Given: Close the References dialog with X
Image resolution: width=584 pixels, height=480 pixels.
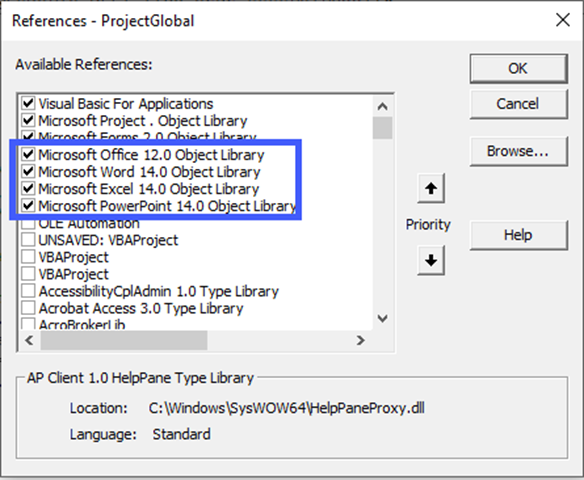Looking at the screenshot, I should [x=563, y=20].
